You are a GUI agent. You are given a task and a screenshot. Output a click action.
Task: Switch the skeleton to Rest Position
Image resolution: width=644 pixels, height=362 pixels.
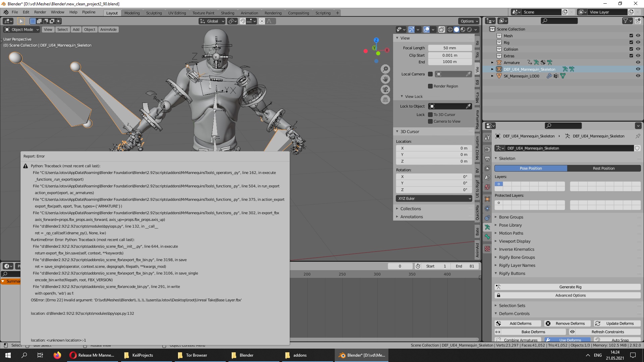click(603, 168)
